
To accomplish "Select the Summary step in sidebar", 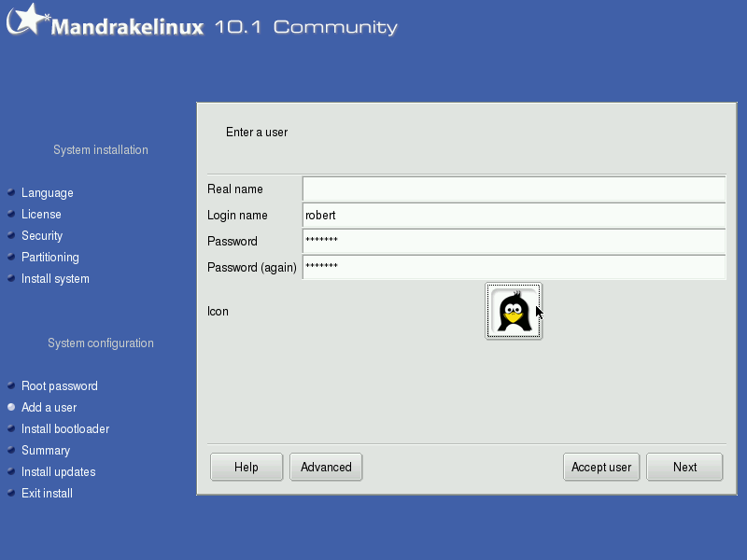I will pyautogui.click(x=46, y=450).
